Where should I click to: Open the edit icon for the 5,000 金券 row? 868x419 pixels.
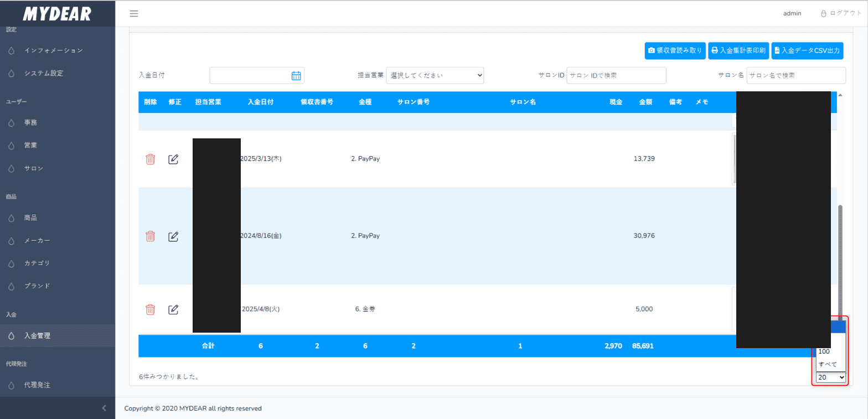(x=173, y=309)
